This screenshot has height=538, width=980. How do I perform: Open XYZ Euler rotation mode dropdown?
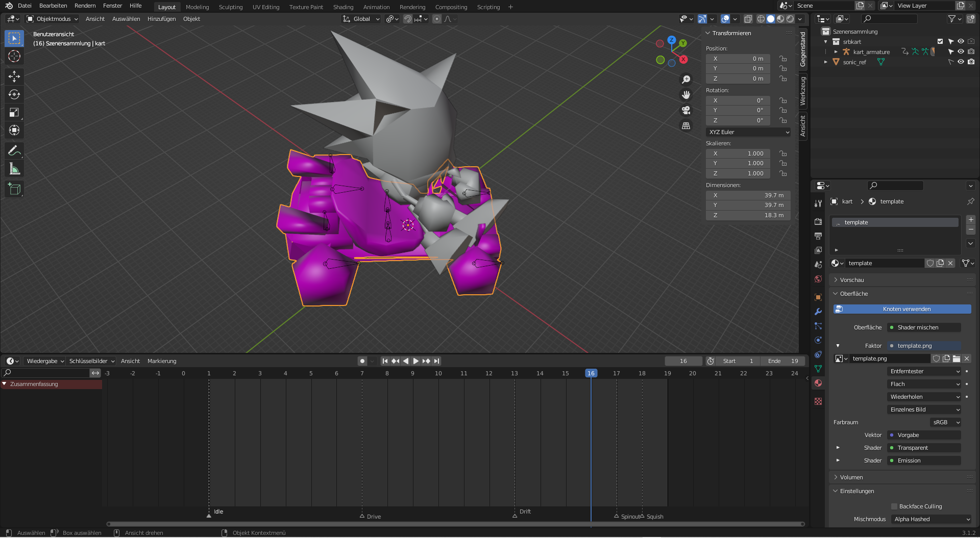748,132
